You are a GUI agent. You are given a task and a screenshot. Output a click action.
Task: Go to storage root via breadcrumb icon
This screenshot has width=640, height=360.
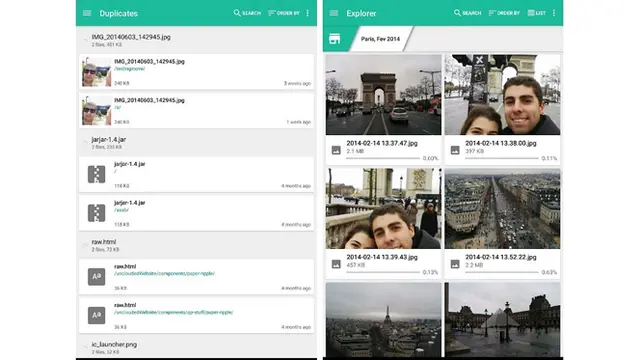[334, 39]
